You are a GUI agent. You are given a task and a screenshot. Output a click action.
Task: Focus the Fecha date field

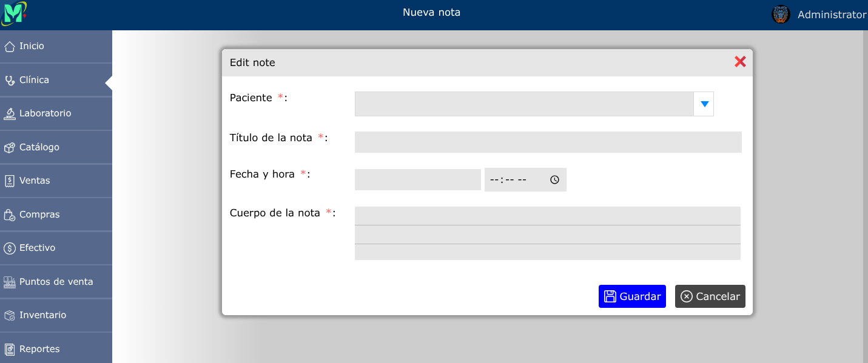point(418,179)
